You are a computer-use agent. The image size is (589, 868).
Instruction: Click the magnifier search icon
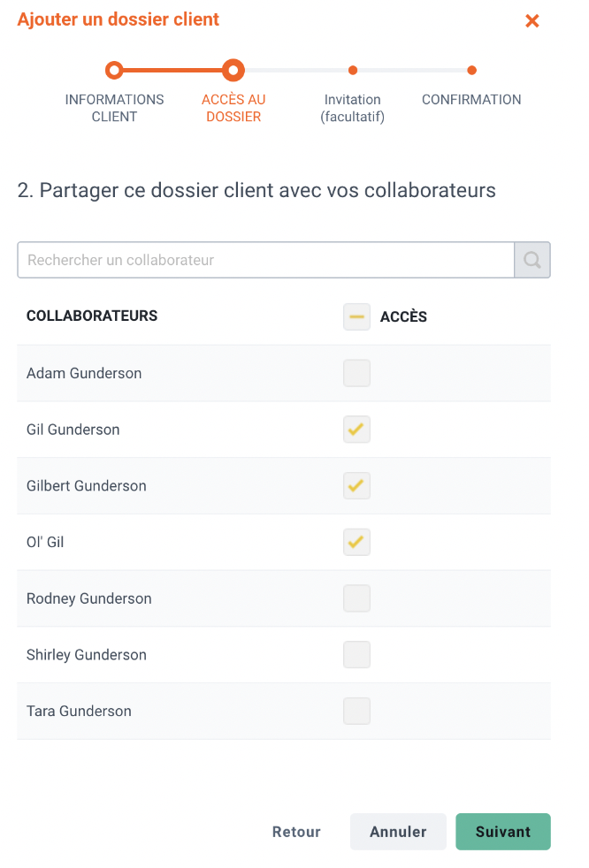(x=532, y=260)
